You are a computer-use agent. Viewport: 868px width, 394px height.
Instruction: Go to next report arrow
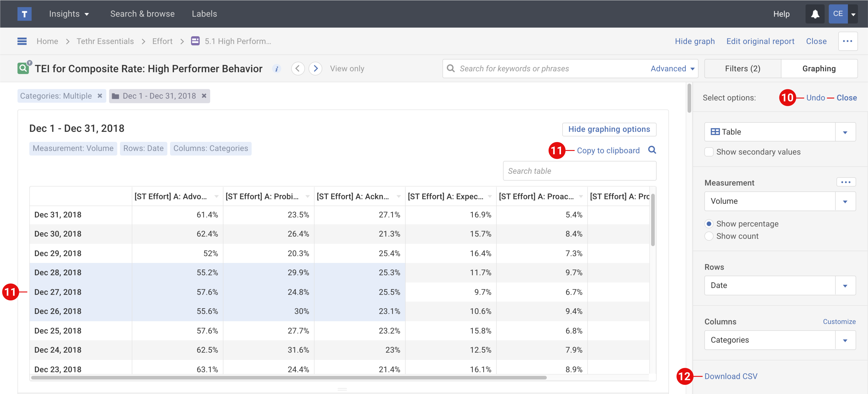[315, 69]
